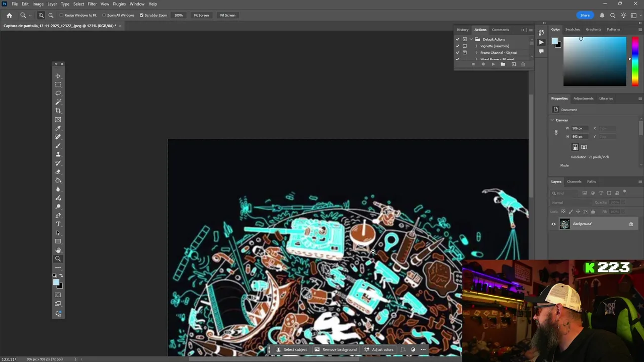Open the search icon at top right
Screen dimensions: 644x362
613,15
